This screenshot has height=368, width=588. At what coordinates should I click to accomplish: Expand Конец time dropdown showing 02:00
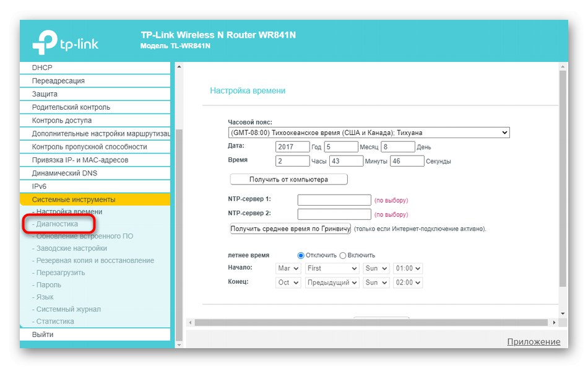point(408,283)
